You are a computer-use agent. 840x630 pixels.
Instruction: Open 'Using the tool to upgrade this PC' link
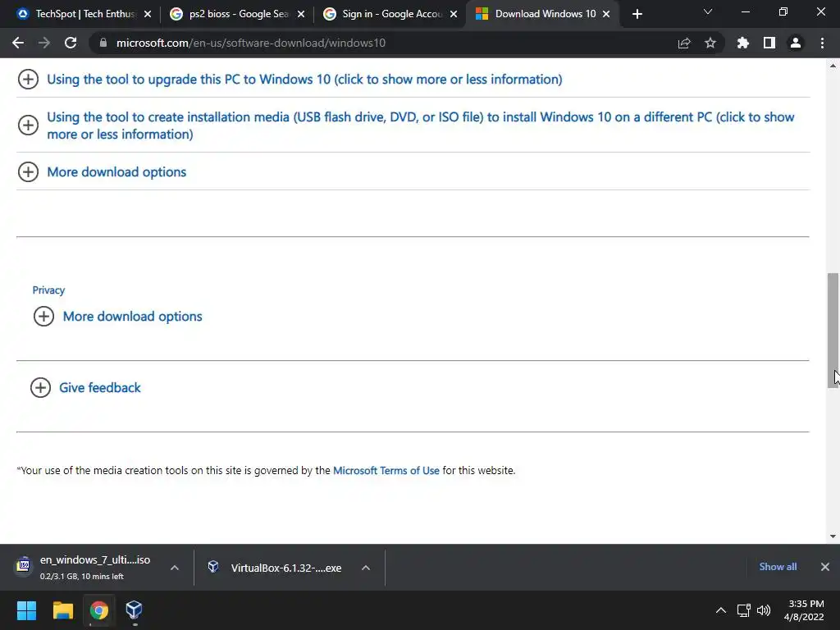pyautogui.click(x=304, y=80)
